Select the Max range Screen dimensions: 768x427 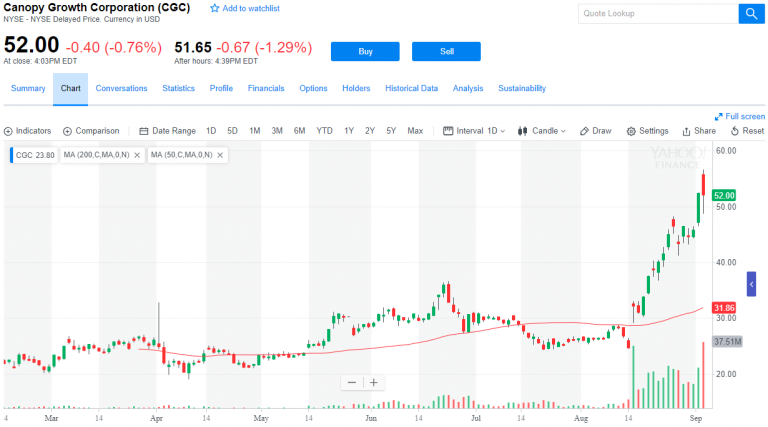[415, 131]
